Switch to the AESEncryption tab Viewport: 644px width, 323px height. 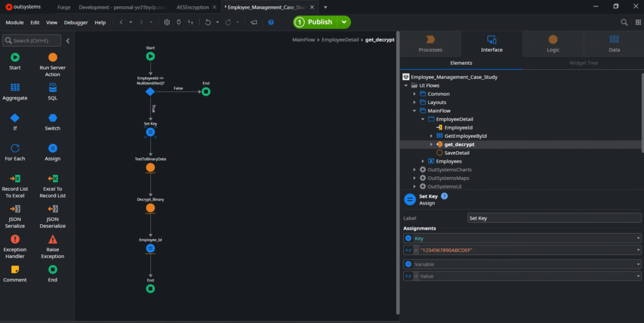coord(192,8)
